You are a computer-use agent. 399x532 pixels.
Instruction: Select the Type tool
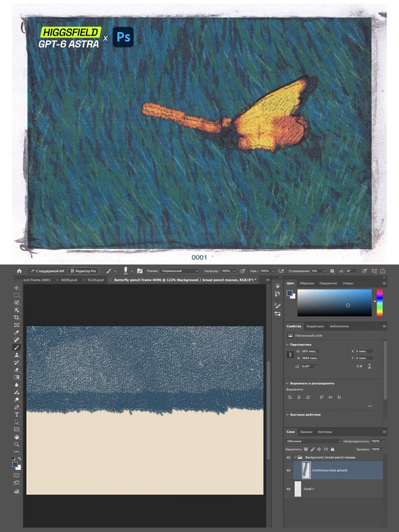[17, 415]
